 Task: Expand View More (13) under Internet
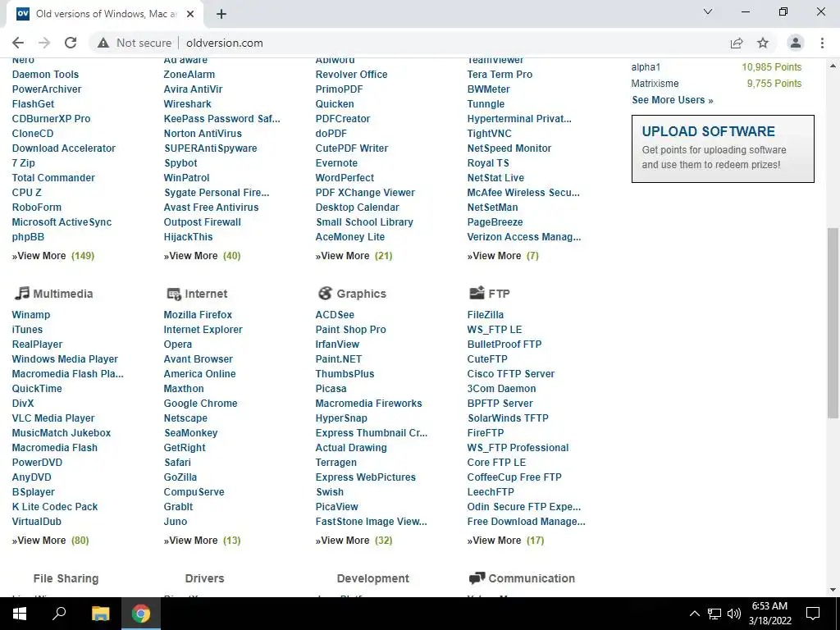(202, 540)
